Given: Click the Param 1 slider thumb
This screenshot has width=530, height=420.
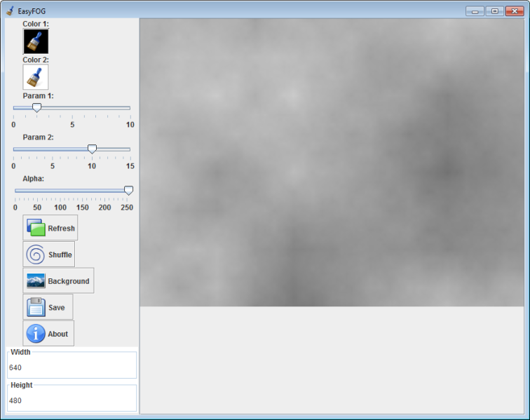Looking at the screenshot, I should pos(36,107).
